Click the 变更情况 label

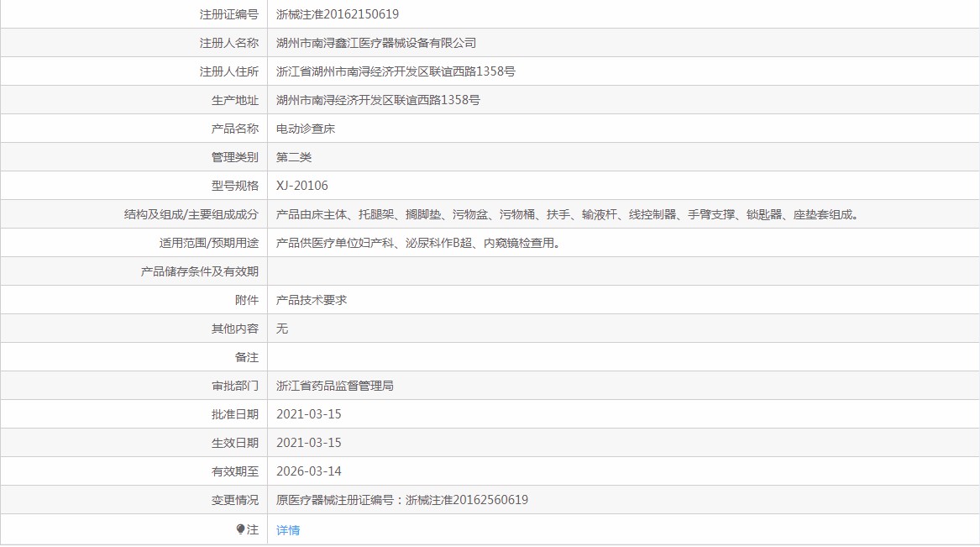(x=235, y=500)
